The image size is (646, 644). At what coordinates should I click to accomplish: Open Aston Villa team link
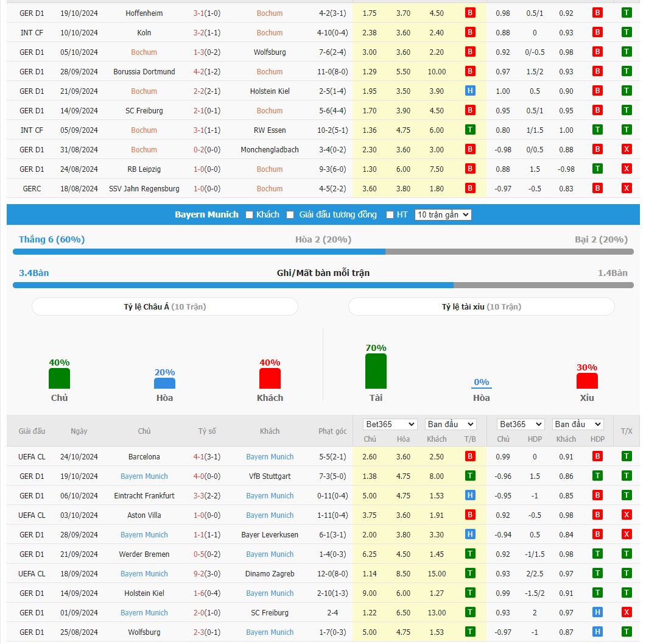pyautogui.click(x=144, y=515)
